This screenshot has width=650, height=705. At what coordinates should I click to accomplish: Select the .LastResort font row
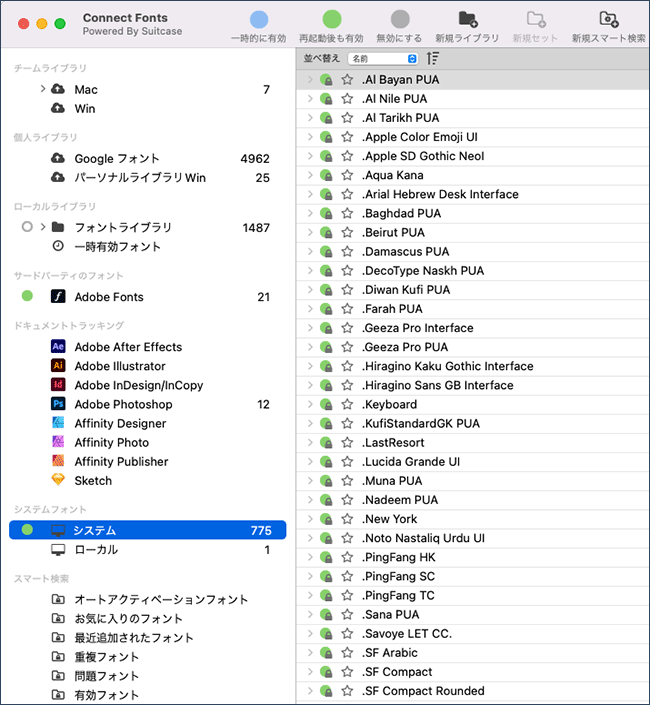click(x=473, y=442)
